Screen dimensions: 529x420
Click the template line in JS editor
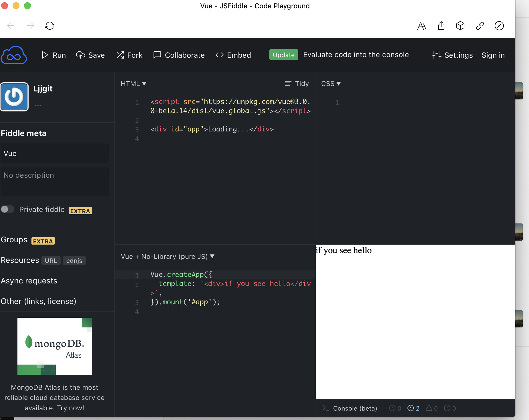(230, 288)
